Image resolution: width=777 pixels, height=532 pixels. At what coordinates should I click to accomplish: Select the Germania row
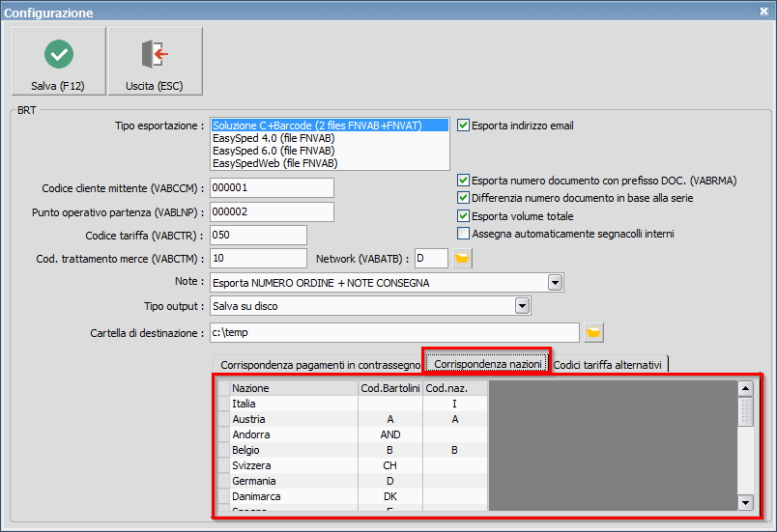click(353, 481)
